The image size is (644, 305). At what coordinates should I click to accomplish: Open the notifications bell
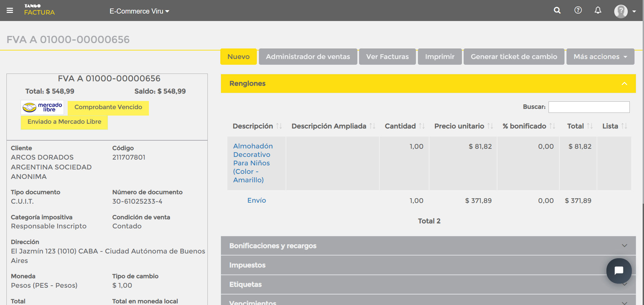click(x=598, y=10)
